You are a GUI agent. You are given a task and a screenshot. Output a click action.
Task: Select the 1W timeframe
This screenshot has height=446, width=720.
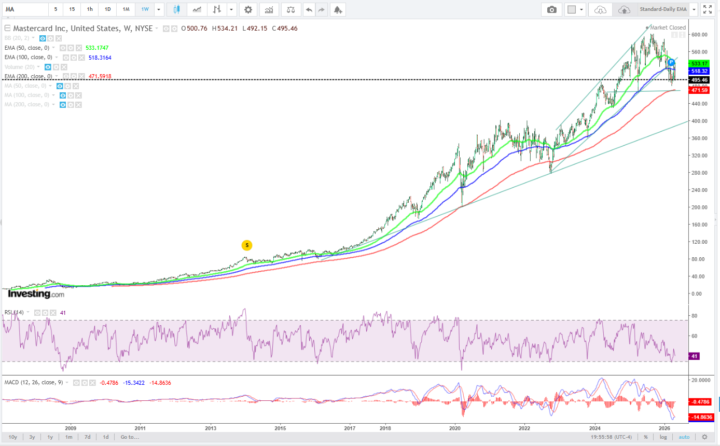[145, 9]
